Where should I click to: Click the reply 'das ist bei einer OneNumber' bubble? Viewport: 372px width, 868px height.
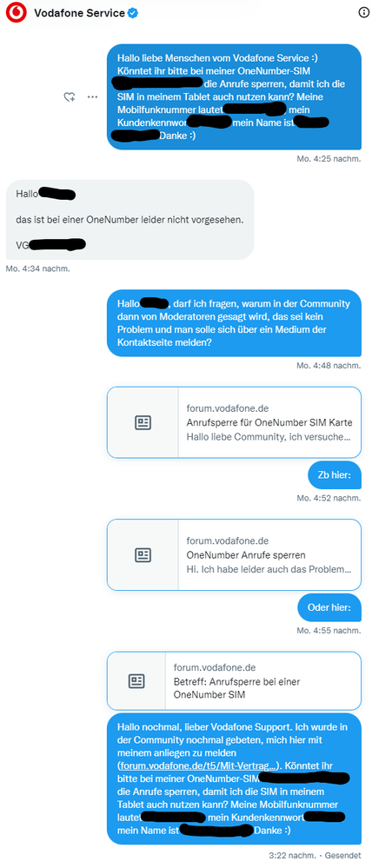click(x=130, y=220)
